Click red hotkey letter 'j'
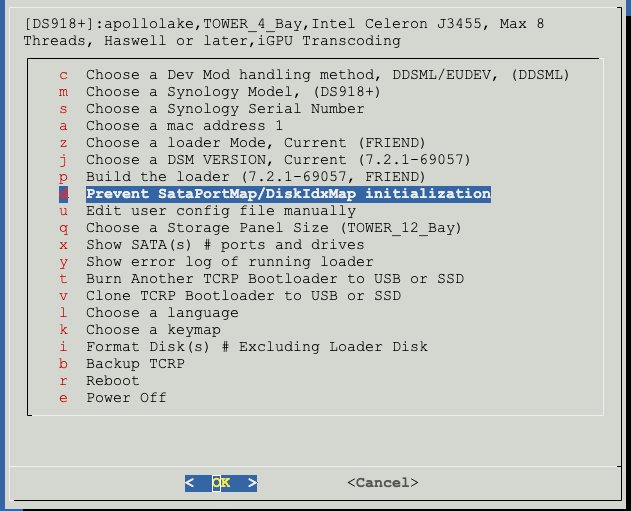Image resolution: width=631 pixels, height=511 pixels. pyautogui.click(x=63, y=160)
